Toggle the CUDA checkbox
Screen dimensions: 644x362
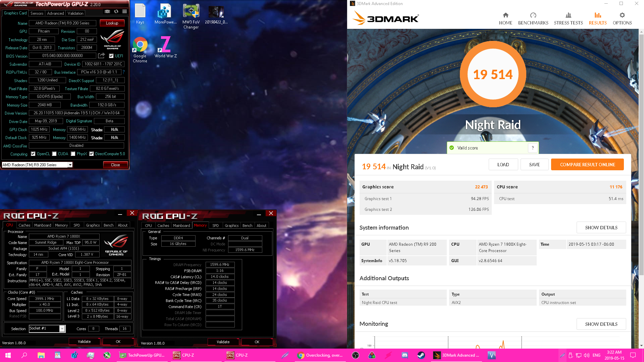click(54, 154)
